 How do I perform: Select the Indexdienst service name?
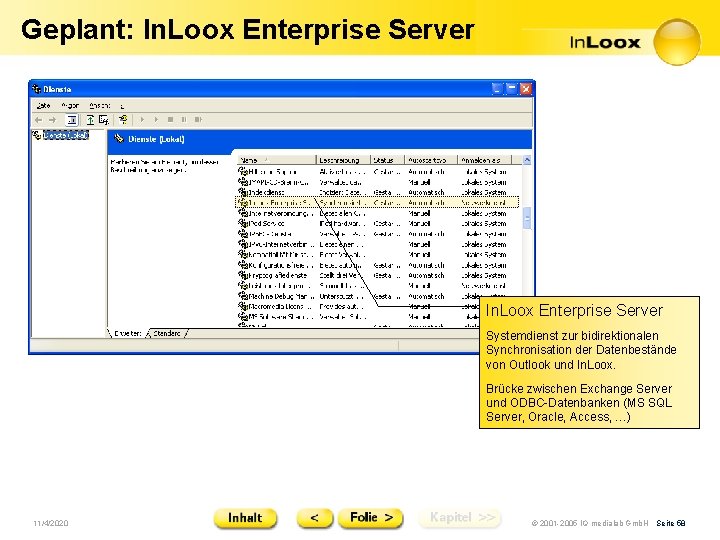tap(266, 192)
